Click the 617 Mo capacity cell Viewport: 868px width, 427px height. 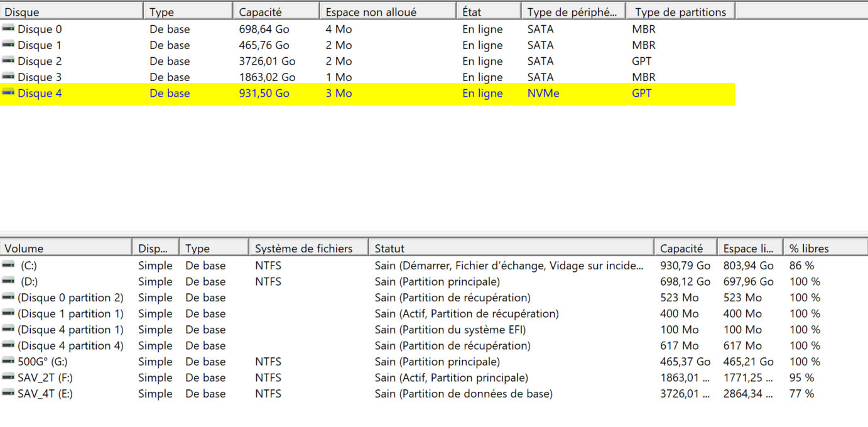click(x=679, y=346)
